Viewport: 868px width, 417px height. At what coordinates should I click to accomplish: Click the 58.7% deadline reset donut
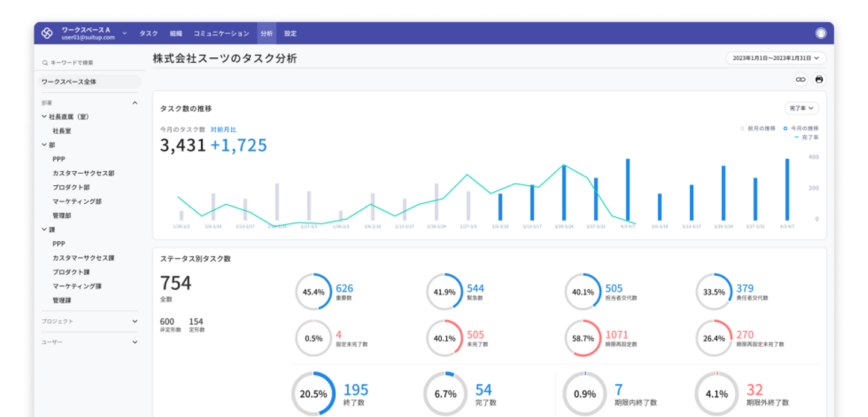coord(583,339)
